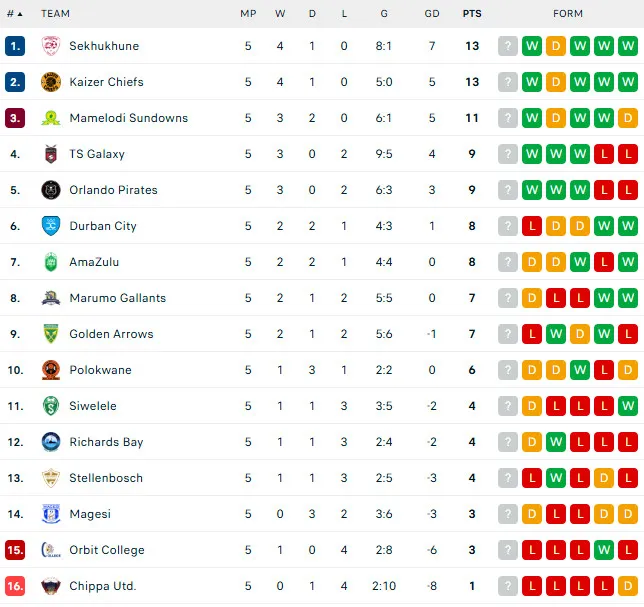Click the Kaizer Chiefs club logo
The width and height of the screenshot is (644, 607).
51,82
